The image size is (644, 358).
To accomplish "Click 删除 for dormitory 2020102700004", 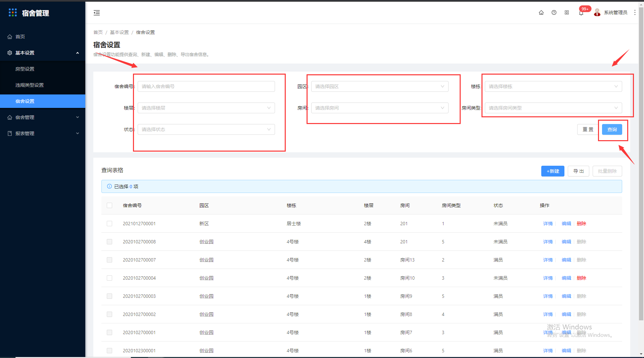I will pos(582,278).
